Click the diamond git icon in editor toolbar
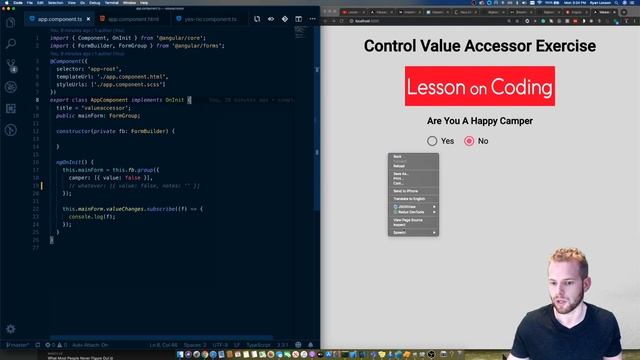640x360 pixels. click(x=285, y=19)
